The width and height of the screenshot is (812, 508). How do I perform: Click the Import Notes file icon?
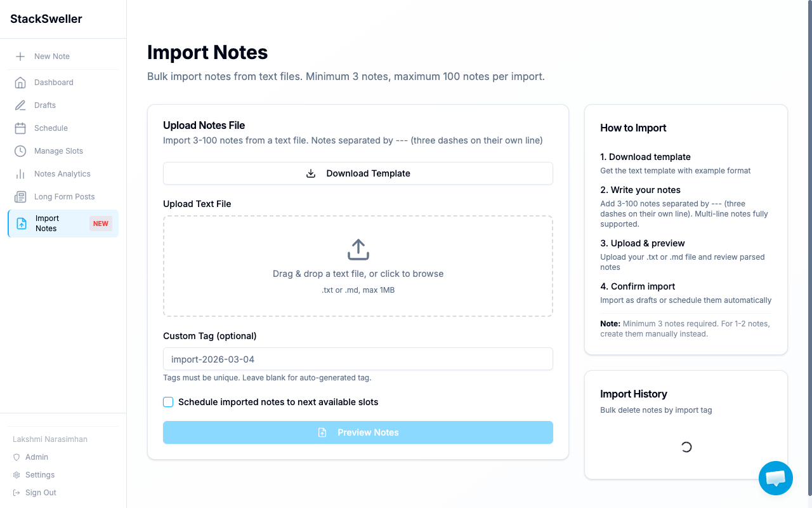coord(20,223)
